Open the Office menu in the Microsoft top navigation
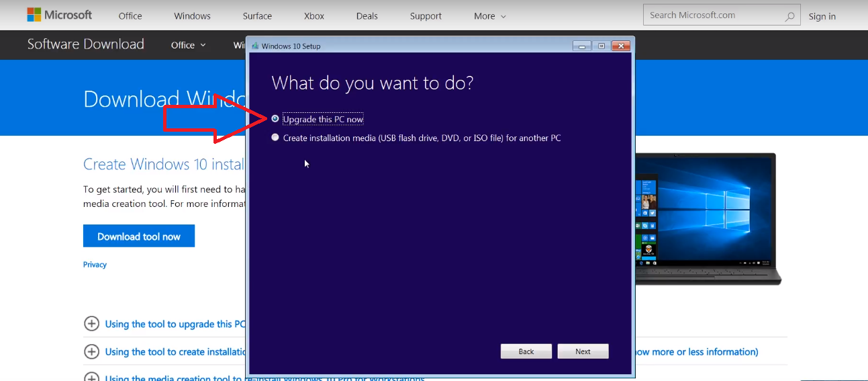Viewport: 868px width, 381px height. pos(130,16)
